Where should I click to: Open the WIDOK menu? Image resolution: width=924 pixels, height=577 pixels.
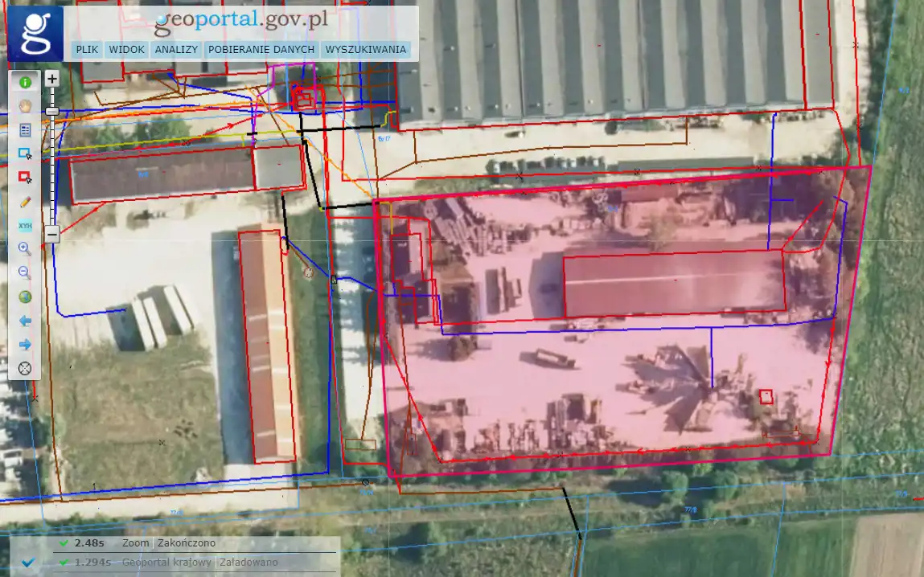tap(126, 50)
